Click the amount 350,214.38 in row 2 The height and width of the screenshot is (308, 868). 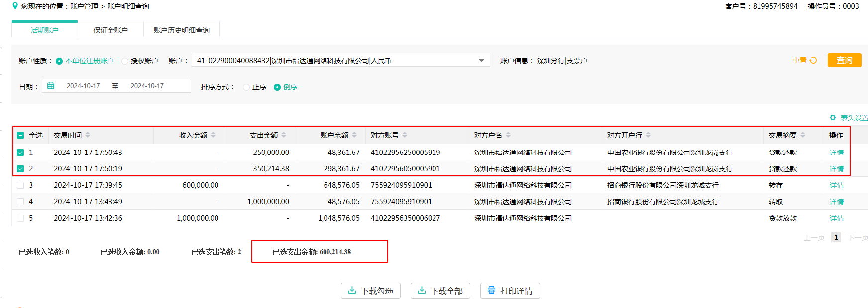(x=271, y=169)
